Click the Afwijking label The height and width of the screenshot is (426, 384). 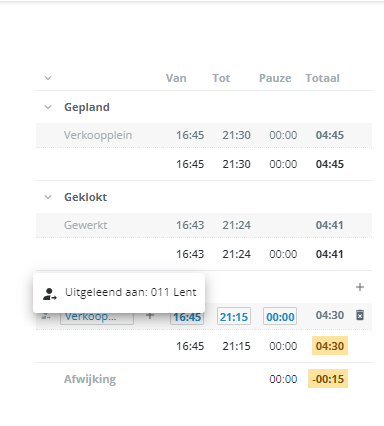coord(90,379)
